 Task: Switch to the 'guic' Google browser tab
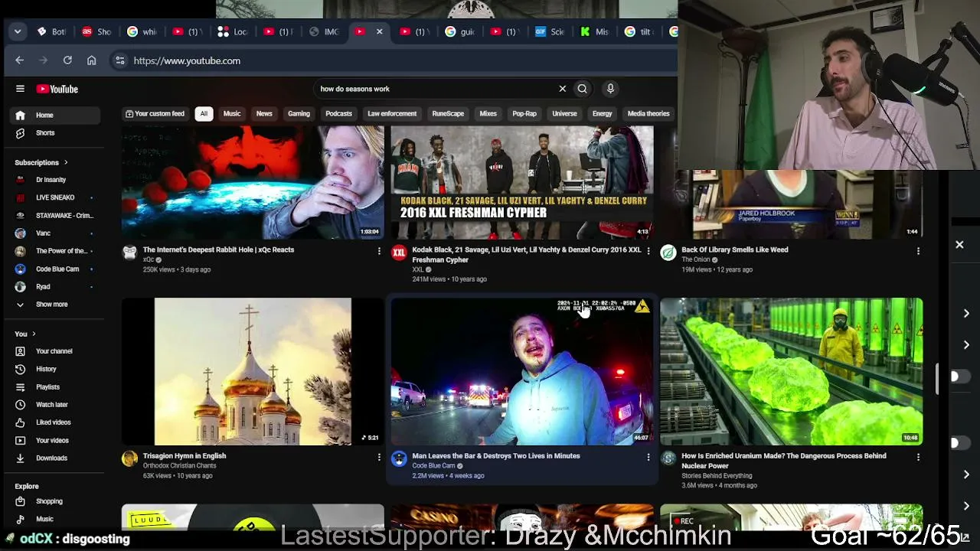click(460, 31)
